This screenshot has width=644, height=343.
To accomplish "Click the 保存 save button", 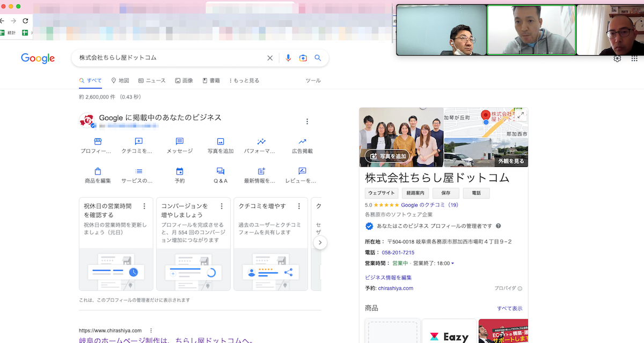I will pyautogui.click(x=446, y=193).
